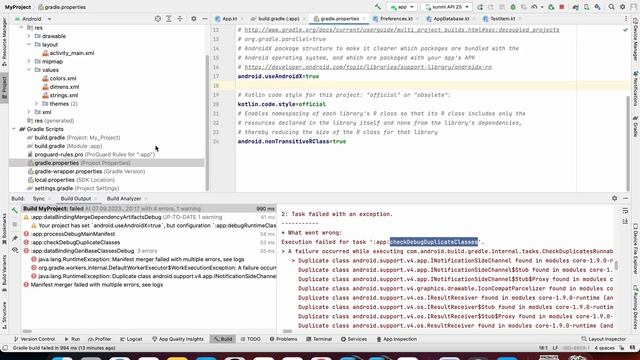
Task: Expand the drawable folder
Action: (x=29, y=36)
